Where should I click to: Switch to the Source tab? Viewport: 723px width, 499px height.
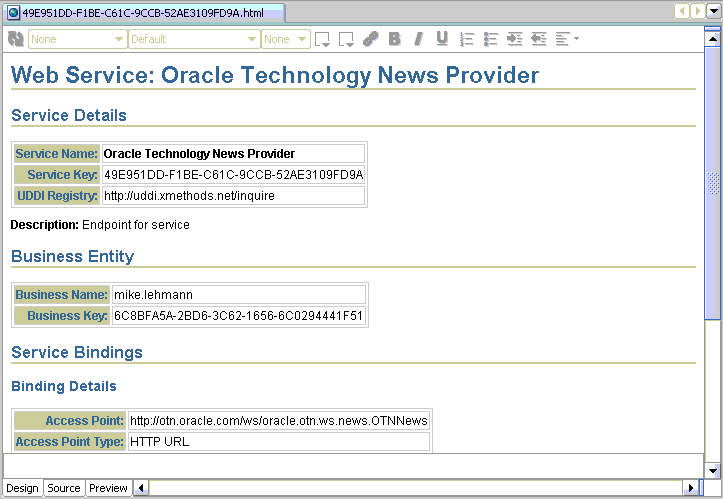pyautogui.click(x=64, y=488)
